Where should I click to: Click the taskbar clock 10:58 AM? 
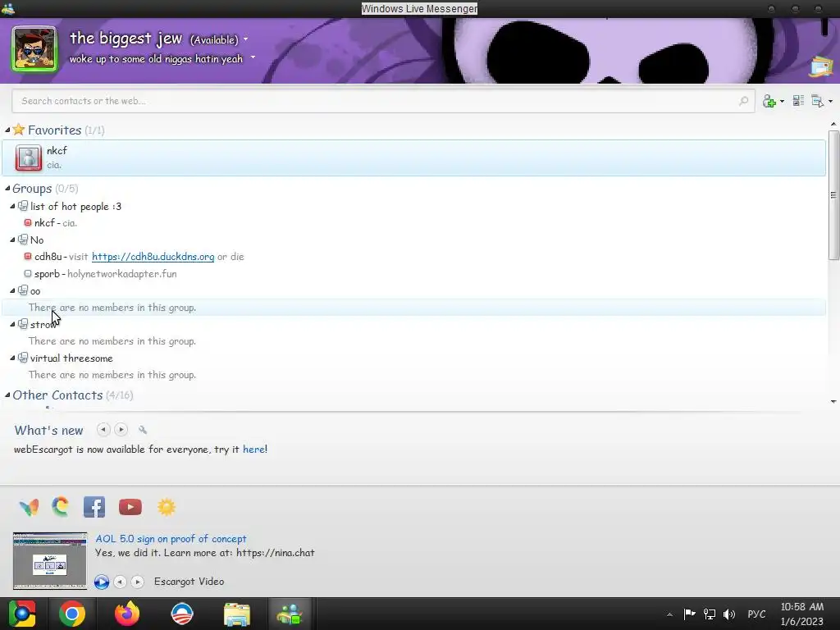pyautogui.click(x=802, y=607)
